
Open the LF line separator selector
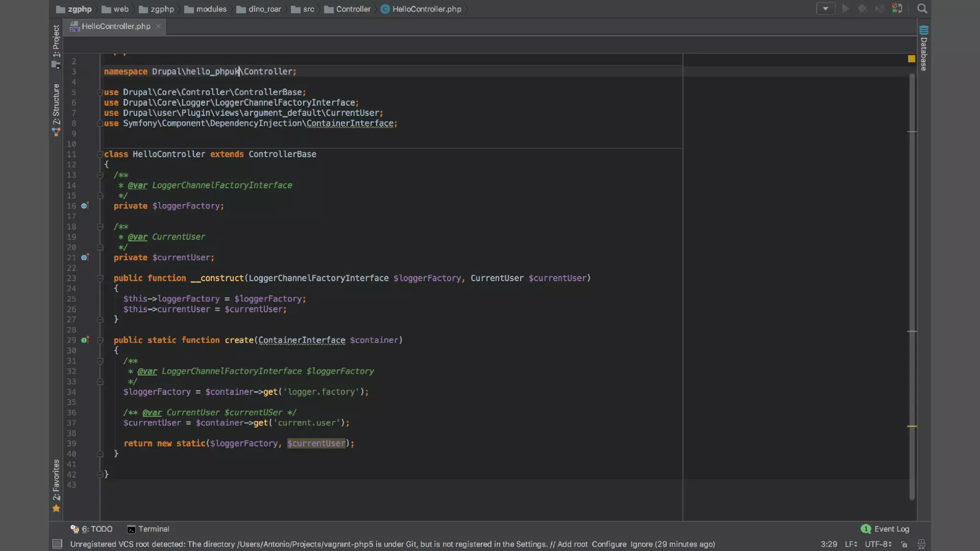tap(850, 544)
